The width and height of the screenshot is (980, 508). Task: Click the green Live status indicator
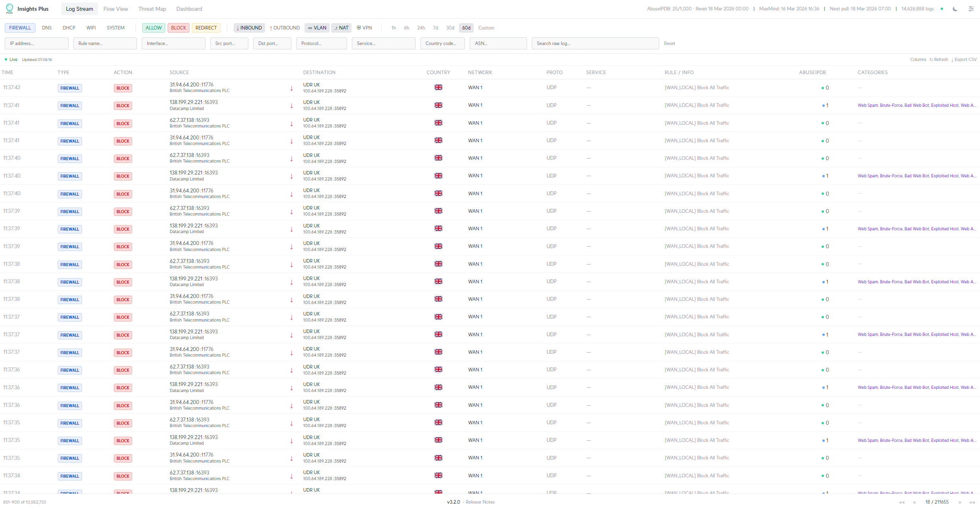[11, 59]
